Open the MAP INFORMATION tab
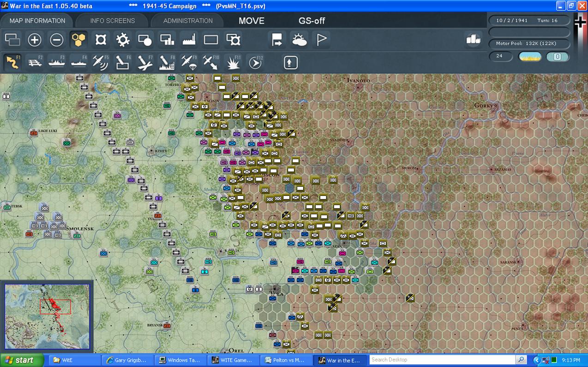 pyautogui.click(x=37, y=21)
